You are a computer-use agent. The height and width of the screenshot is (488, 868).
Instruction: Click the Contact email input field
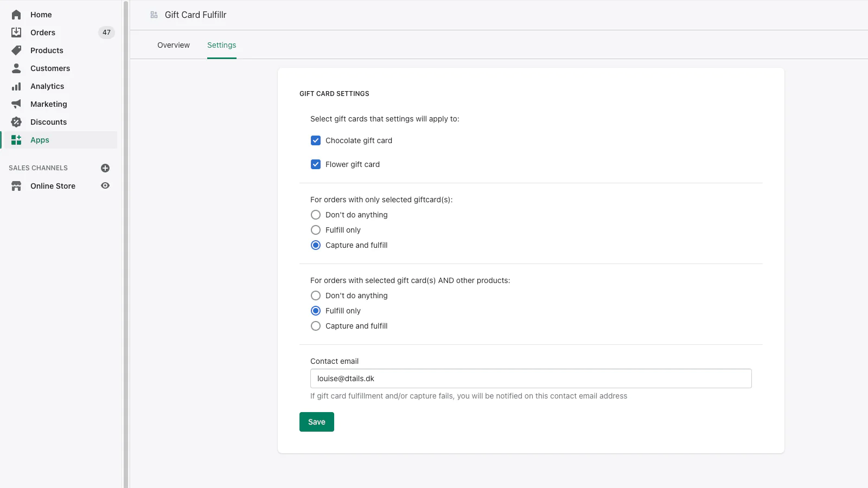pyautogui.click(x=531, y=378)
